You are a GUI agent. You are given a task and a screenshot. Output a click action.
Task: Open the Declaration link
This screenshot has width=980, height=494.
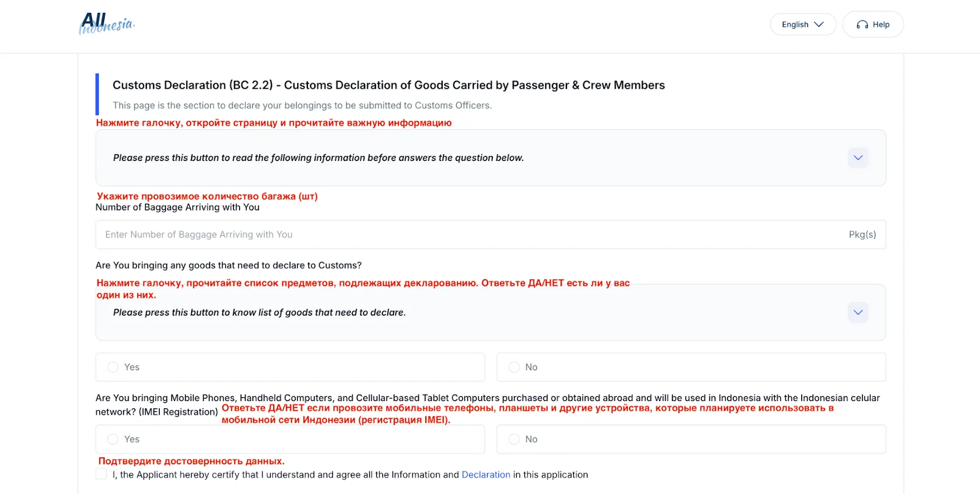point(486,474)
